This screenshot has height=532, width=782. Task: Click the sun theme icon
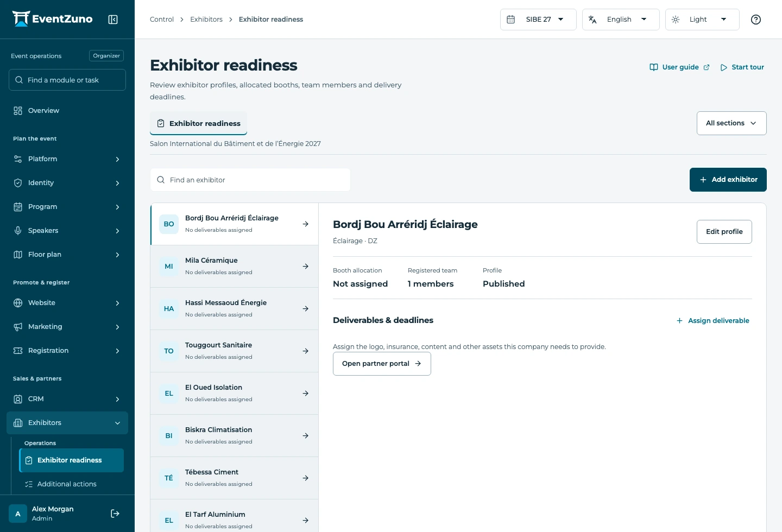tap(676, 20)
